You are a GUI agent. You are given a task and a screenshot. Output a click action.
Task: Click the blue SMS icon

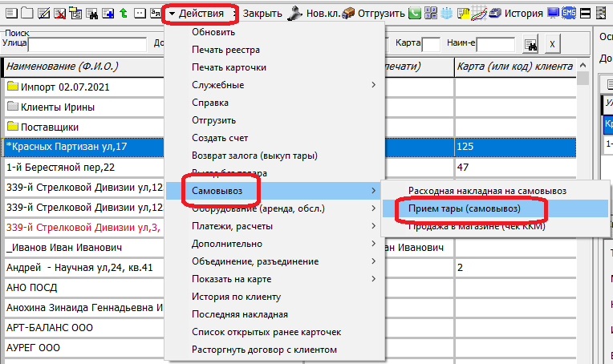(569, 13)
